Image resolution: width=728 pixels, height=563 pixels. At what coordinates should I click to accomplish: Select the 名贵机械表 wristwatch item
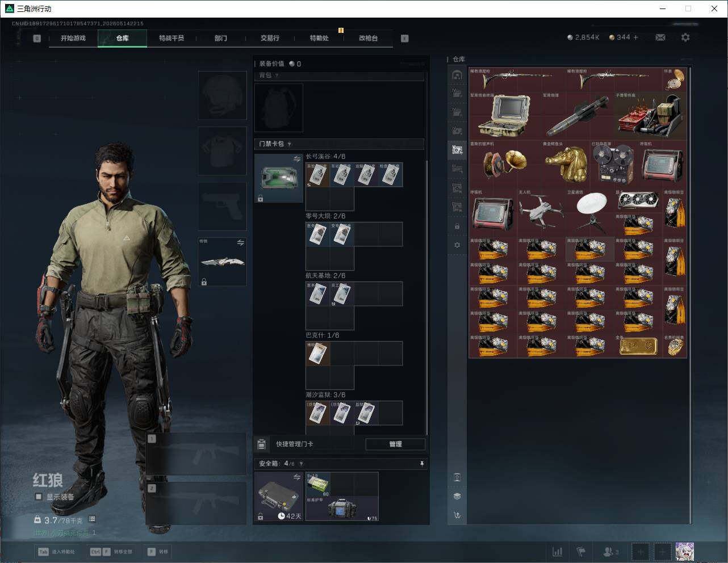(x=675, y=346)
